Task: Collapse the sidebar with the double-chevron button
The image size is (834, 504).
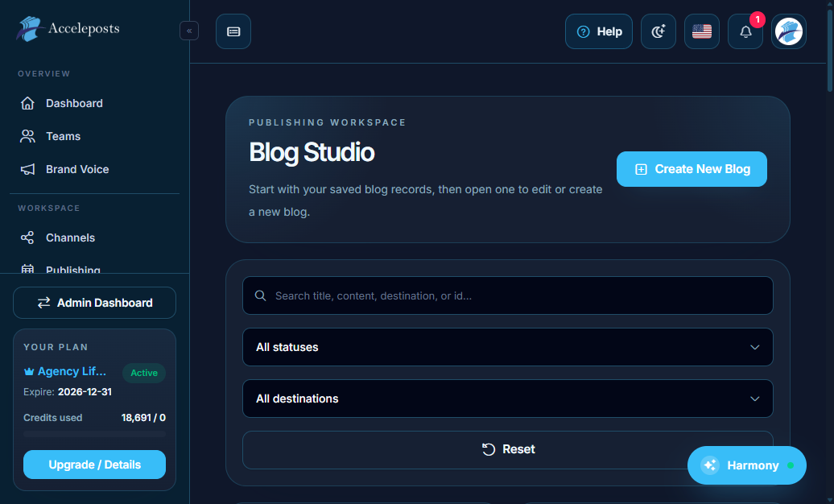Action: 189,31
